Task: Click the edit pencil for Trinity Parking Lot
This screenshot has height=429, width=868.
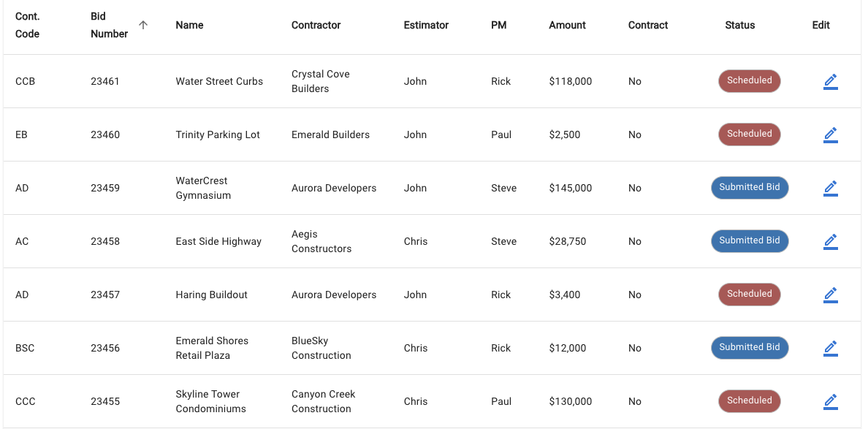Action: pos(831,134)
